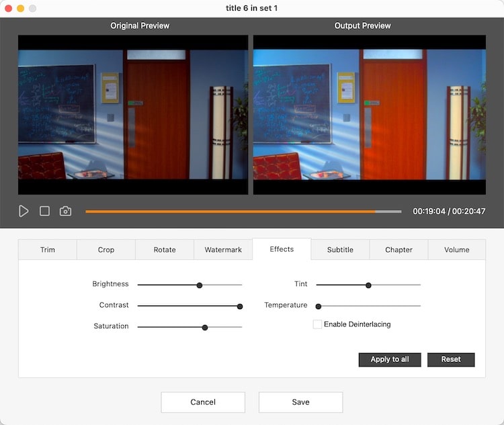Go to the Watermark tab

point(223,250)
